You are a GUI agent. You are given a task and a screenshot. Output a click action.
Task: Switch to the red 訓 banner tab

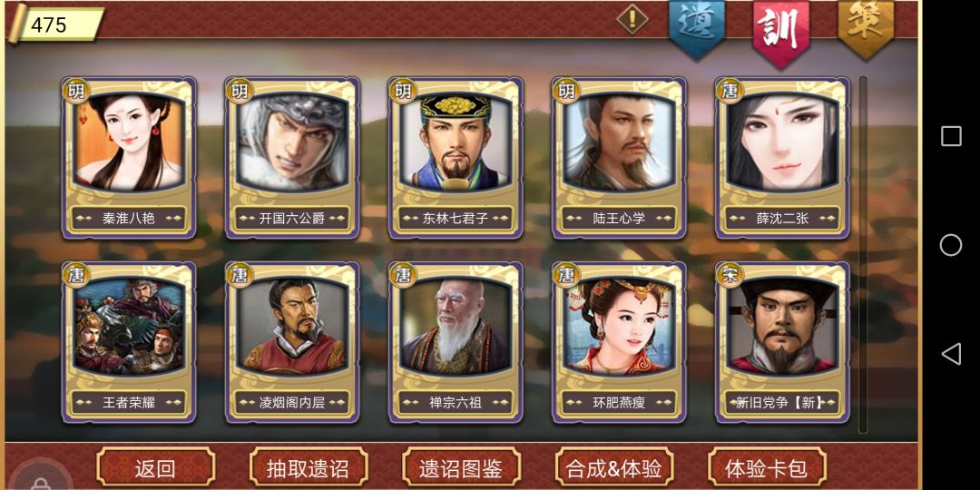pyautogui.click(x=780, y=31)
